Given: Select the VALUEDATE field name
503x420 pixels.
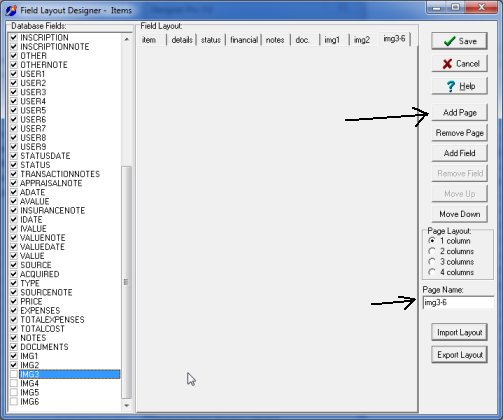Looking at the screenshot, I should (x=42, y=247).
